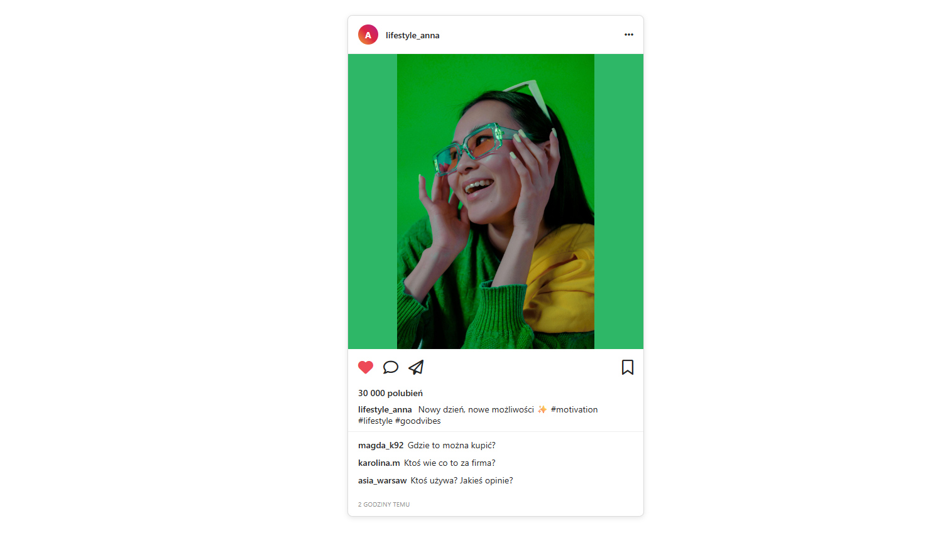Open the #lifestyle hashtag

point(375,421)
